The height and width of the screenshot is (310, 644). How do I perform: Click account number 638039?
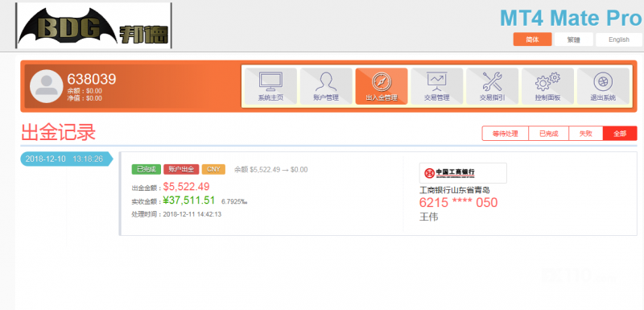point(92,79)
